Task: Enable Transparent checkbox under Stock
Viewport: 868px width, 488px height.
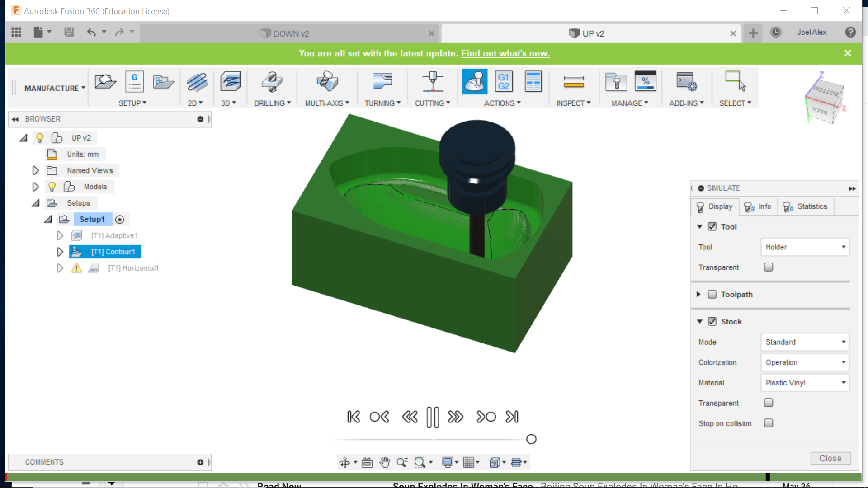Action: tap(768, 403)
